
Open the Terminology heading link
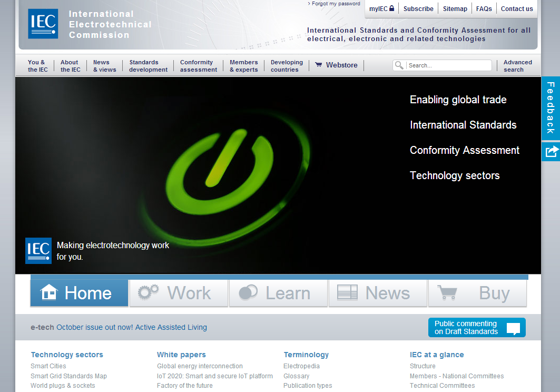click(306, 355)
